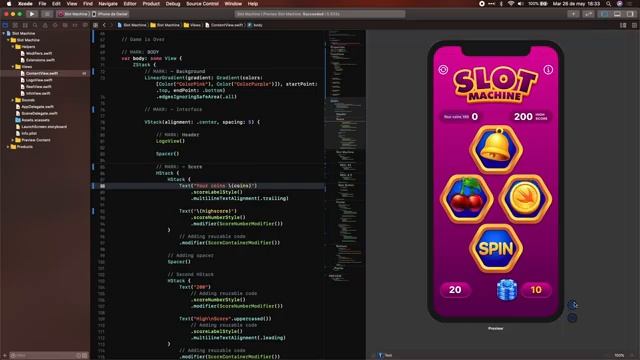Open the Find navigator search icon
Viewport: 640px width, 360px height.
(x=35, y=25)
